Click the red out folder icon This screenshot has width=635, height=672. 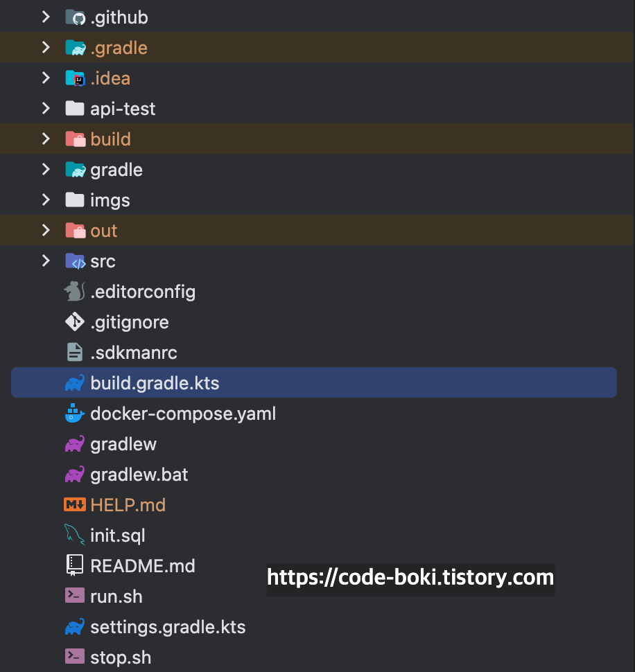point(75,231)
